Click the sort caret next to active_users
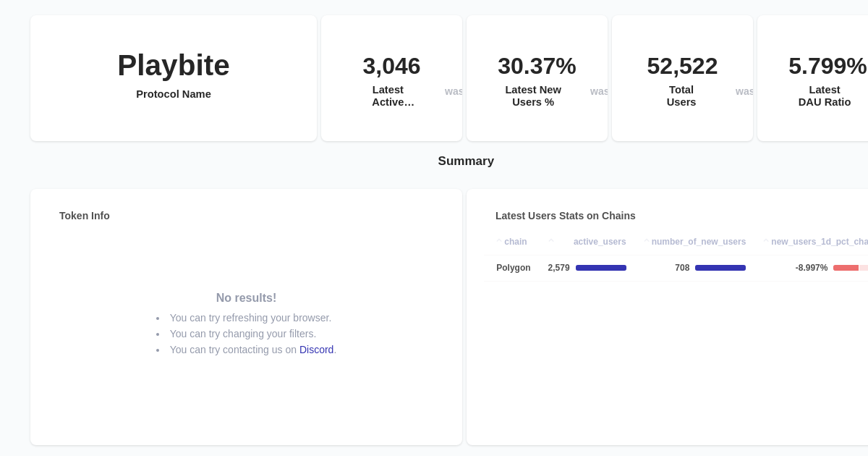The image size is (868, 456). coord(551,240)
